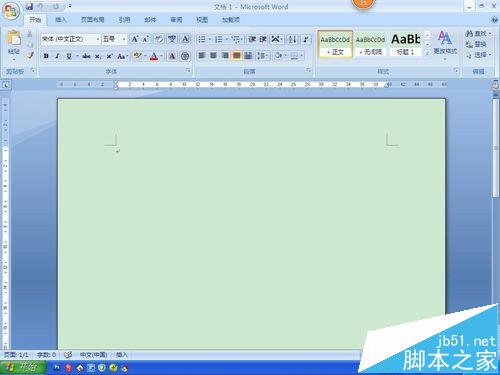Undo last action in Quick Access toolbar
Screen dimensions: 500x375
pos(40,6)
